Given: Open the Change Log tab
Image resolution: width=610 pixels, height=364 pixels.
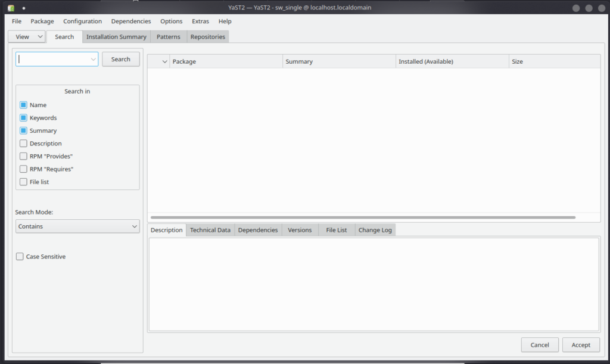Looking at the screenshot, I should point(375,230).
